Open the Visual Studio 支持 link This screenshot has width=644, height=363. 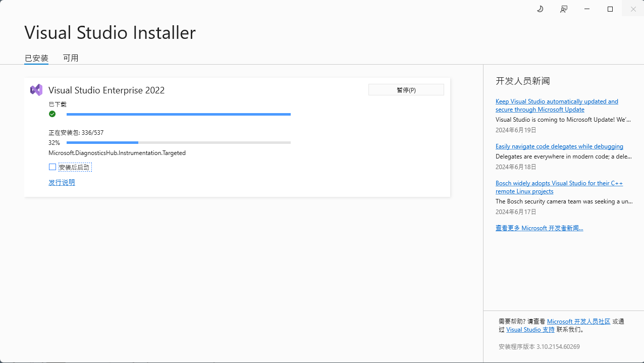pos(530,330)
